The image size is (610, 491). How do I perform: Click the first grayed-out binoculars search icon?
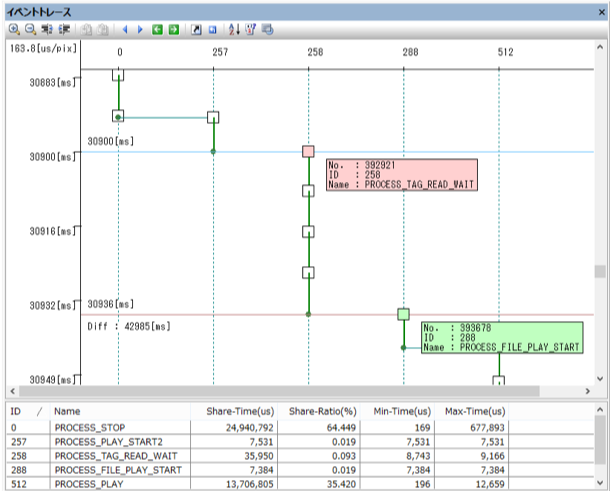[x=86, y=30]
